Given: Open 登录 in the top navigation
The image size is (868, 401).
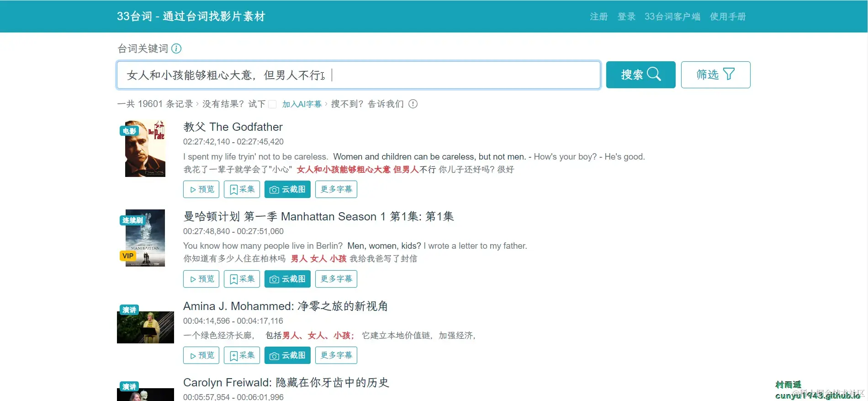Looking at the screenshot, I should (x=626, y=16).
